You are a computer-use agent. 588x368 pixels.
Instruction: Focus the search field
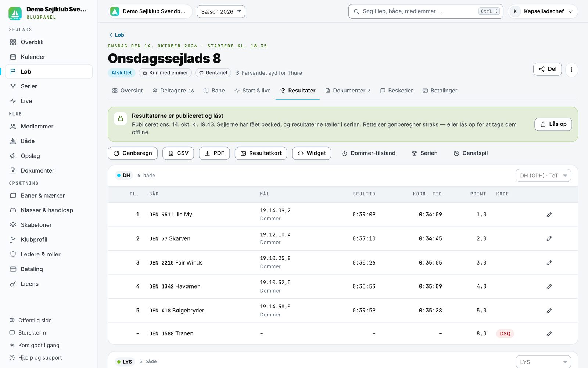click(426, 11)
